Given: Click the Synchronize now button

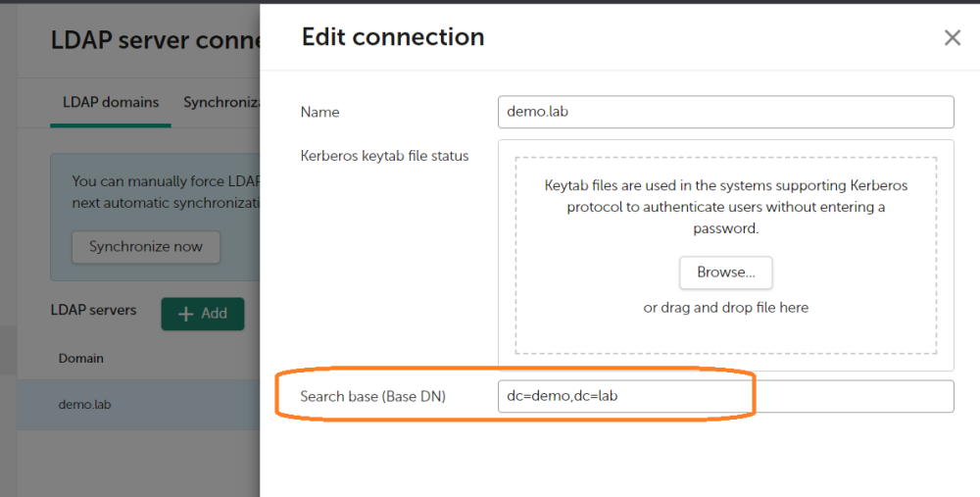Looking at the screenshot, I should [146, 247].
